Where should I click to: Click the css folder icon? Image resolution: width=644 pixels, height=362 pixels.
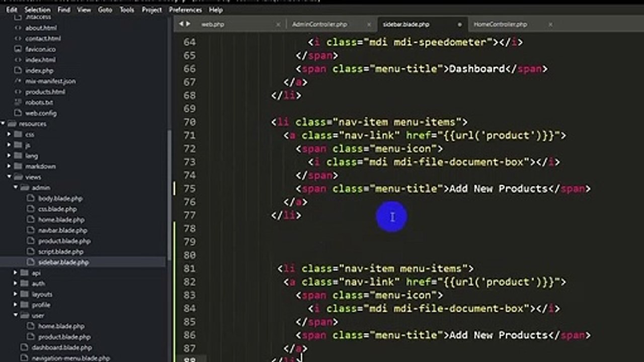pos(18,134)
